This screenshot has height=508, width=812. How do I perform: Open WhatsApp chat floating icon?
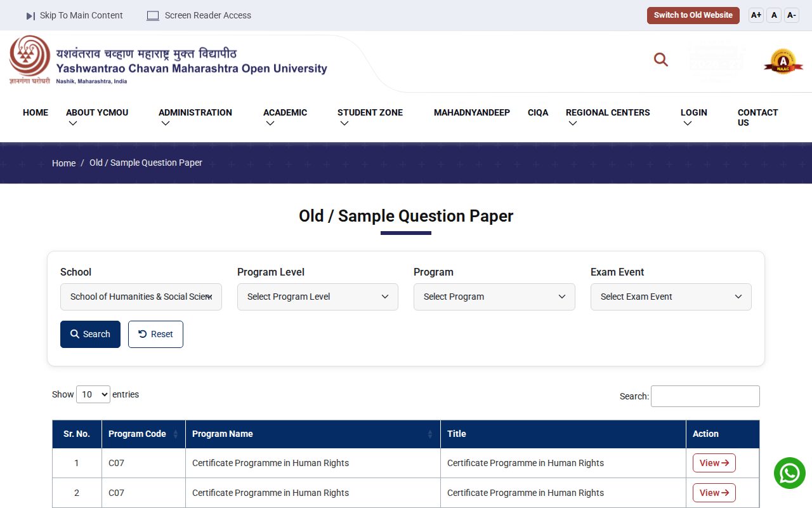point(790,473)
